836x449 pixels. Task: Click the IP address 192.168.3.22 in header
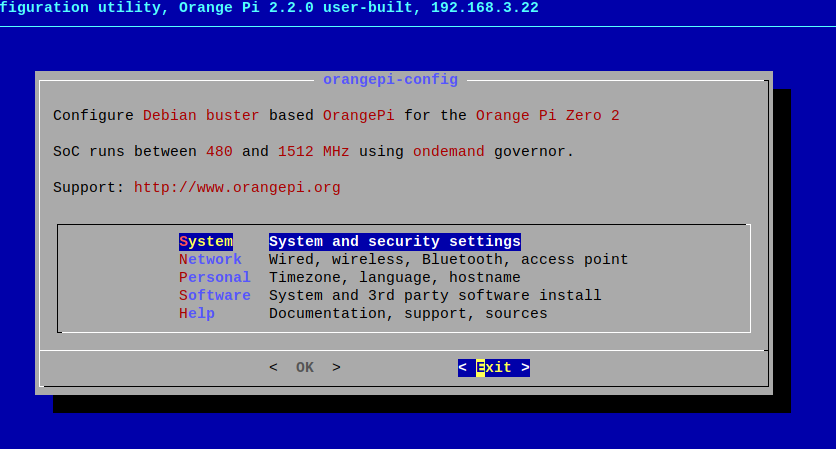(485, 7)
